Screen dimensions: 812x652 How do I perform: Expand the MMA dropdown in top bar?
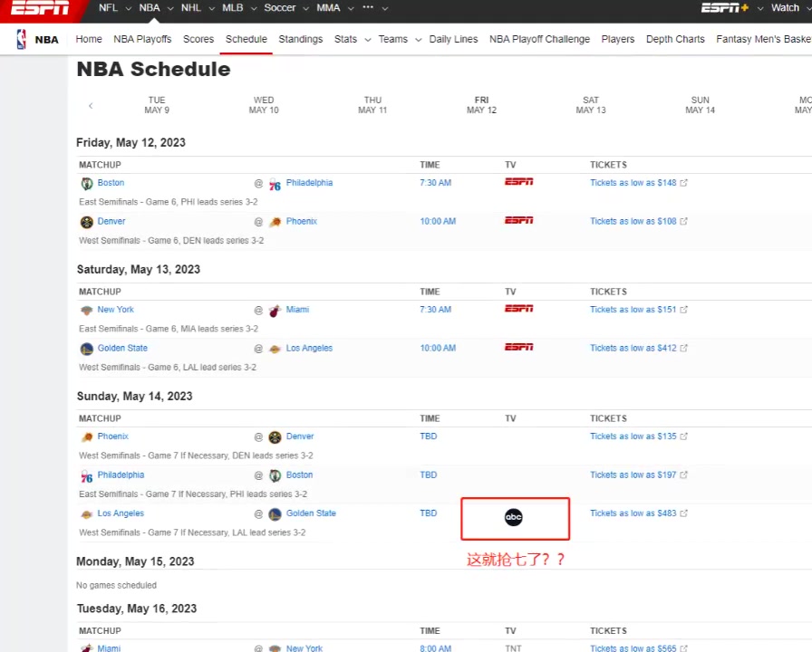point(351,8)
